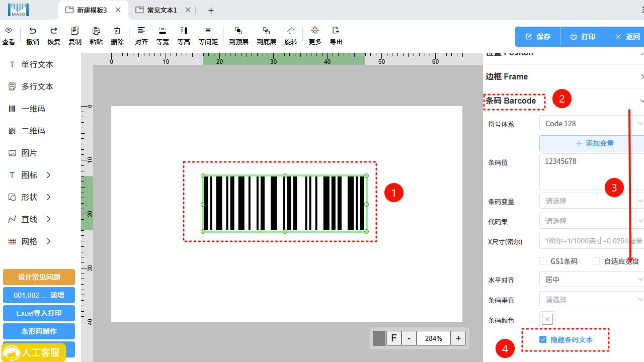Open a new tab with plus button
The image size is (644, 362).
click(x=211, y=11)
